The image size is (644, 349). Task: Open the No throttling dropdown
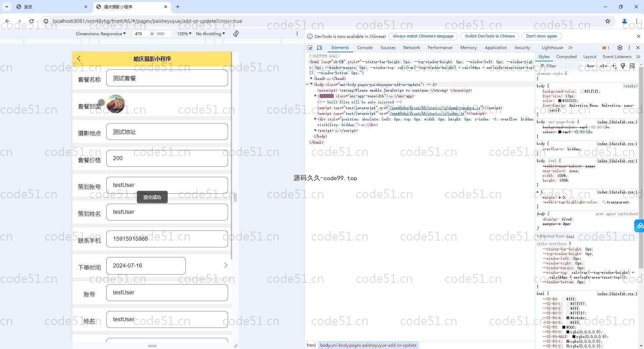(x=210, y=34)
